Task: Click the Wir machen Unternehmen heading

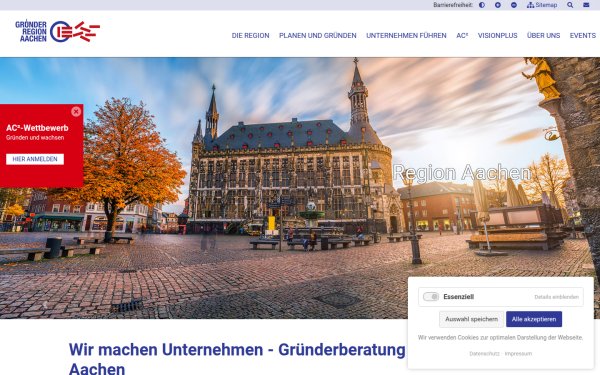Action: pyautogui.click(x=237, y=359)
